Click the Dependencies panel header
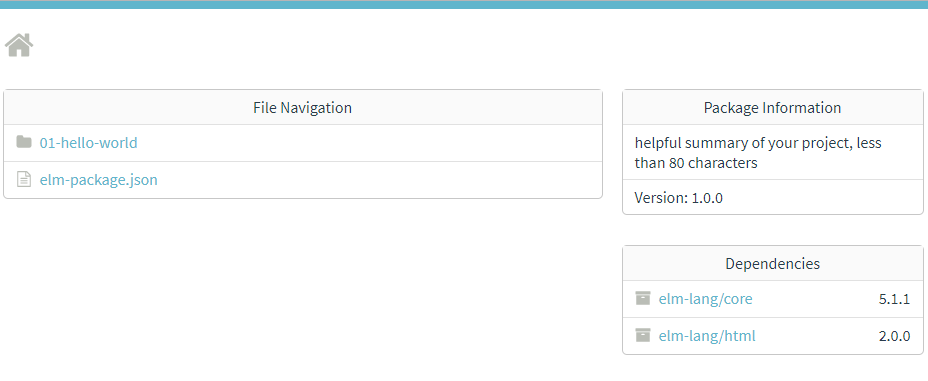The height and width of the screenshot is (381, 928). point(772,264)
